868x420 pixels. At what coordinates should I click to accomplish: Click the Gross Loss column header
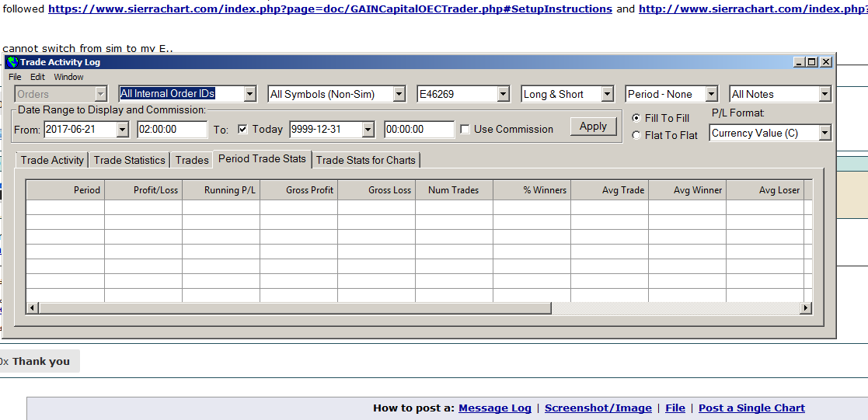376,189
